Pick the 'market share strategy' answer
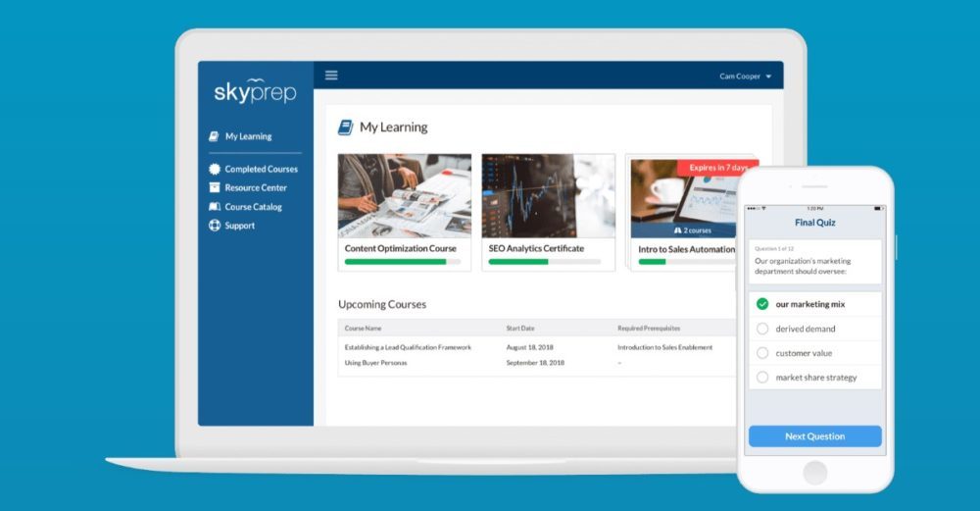The height and width of the screenshot is (511, 980). coord(762,378)
